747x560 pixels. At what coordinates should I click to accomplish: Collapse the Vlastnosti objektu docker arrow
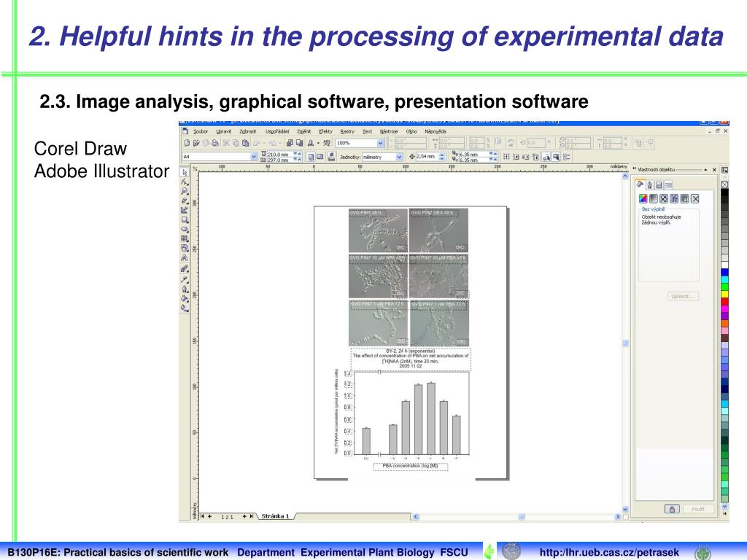(705, 170)
